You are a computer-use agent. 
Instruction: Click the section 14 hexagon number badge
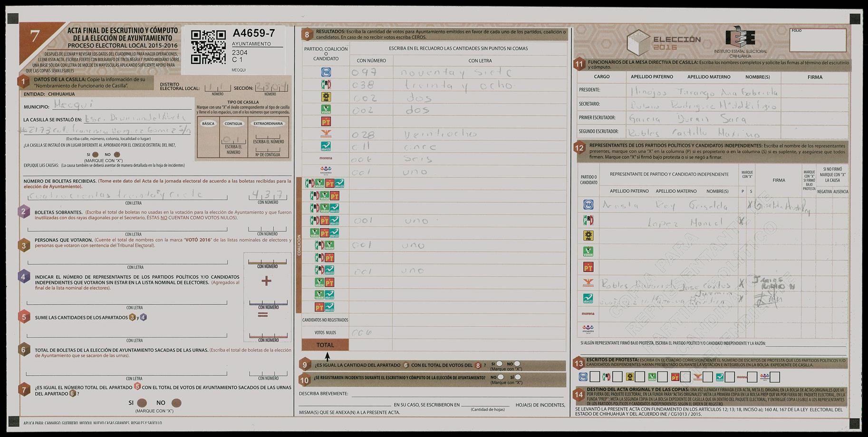tap(579, 394)
